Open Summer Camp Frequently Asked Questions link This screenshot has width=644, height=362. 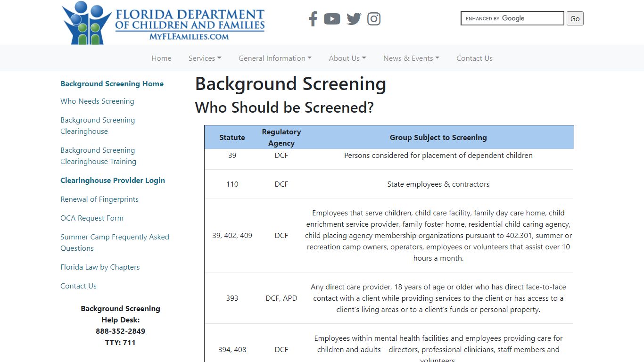[115, 243]
